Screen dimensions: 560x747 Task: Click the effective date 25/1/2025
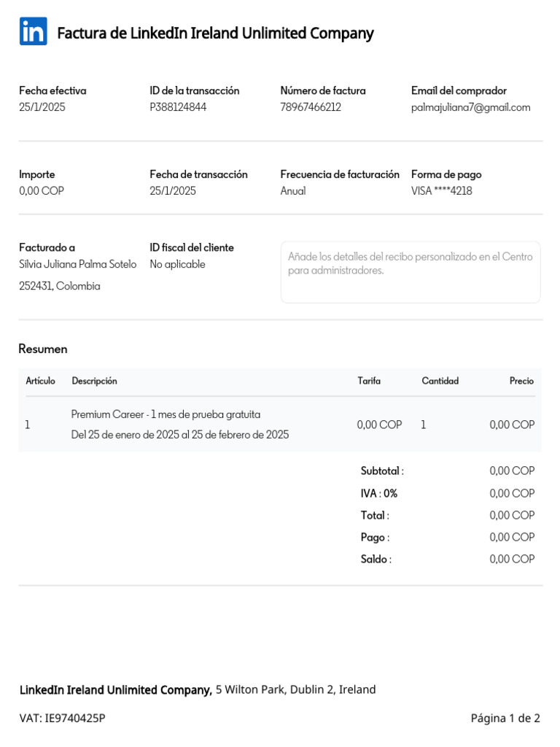(x=42, y=108)
